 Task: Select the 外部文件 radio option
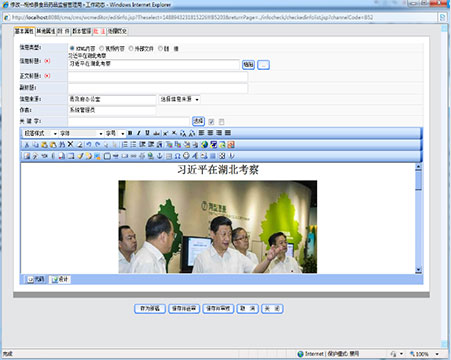coord(131,49)
